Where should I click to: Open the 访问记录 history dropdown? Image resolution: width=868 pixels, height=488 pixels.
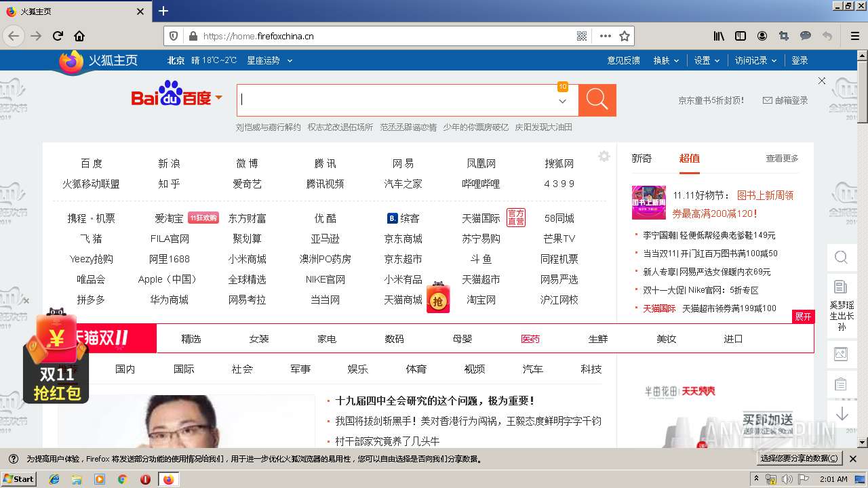coord(755,60)
